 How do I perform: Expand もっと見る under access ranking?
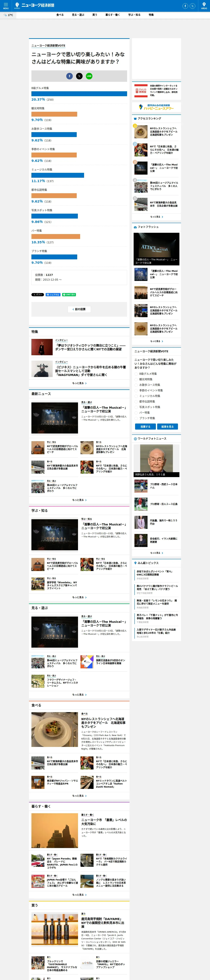156,217
